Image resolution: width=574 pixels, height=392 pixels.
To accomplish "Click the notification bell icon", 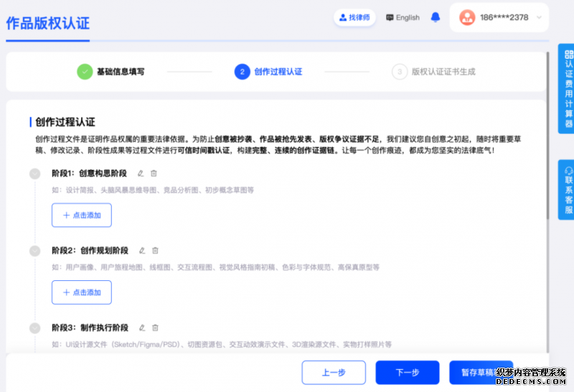I will (436, 17).
